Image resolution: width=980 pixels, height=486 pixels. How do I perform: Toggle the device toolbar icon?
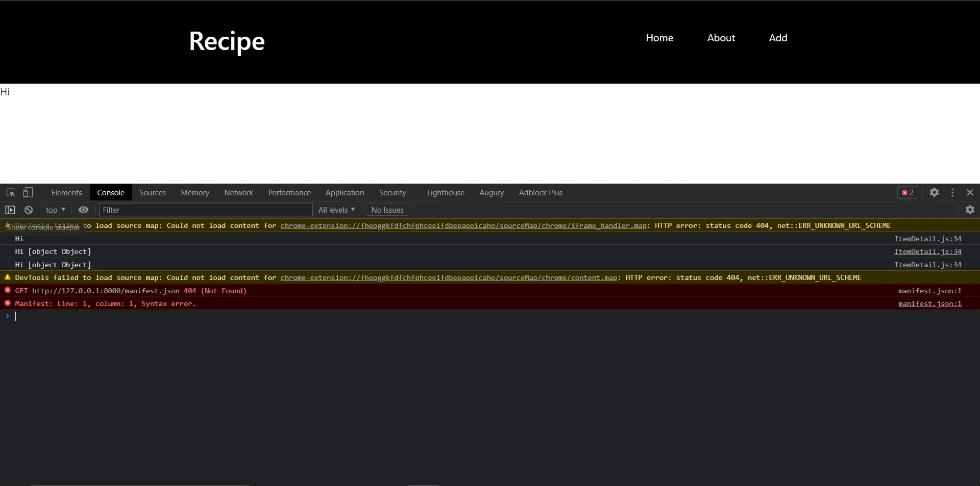(x=28, y=193)
